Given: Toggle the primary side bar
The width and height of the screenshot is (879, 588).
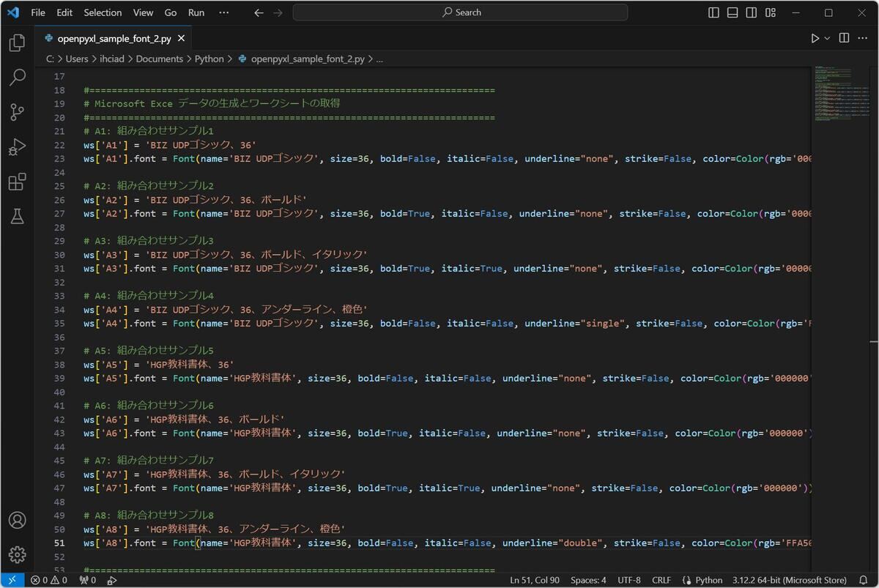Looking at the screenshot, I should point(714,12).
